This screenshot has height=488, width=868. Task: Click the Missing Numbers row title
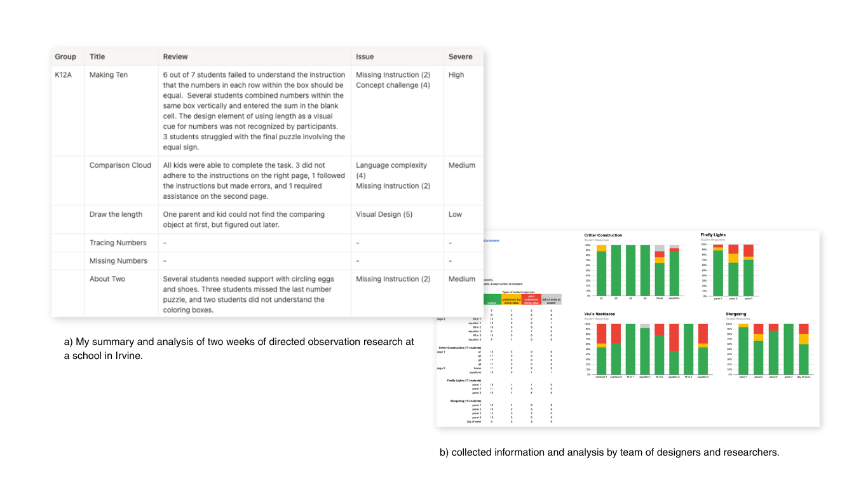pos(118,261)
